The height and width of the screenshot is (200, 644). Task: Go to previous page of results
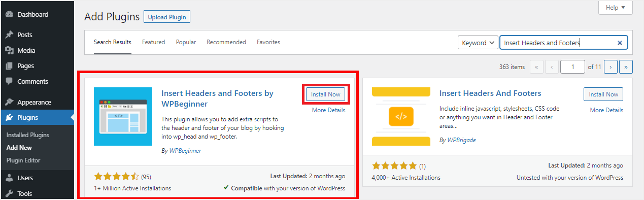(x=552, y=66)
